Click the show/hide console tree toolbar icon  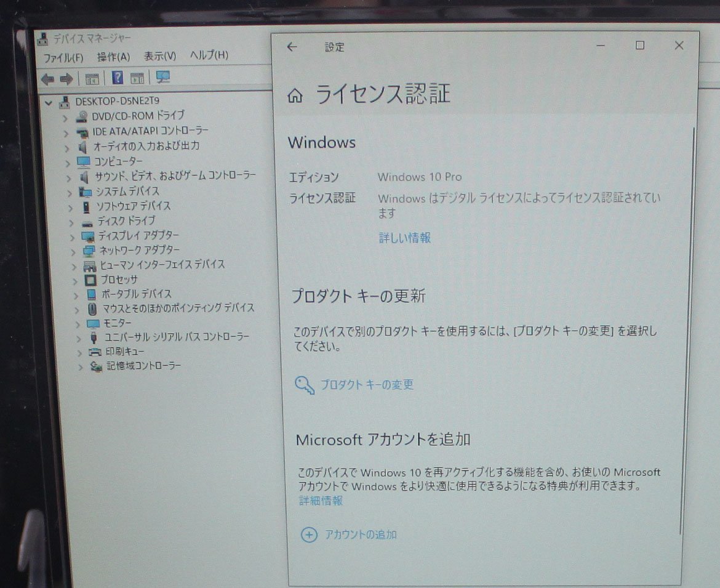click(x=92, y=79)
